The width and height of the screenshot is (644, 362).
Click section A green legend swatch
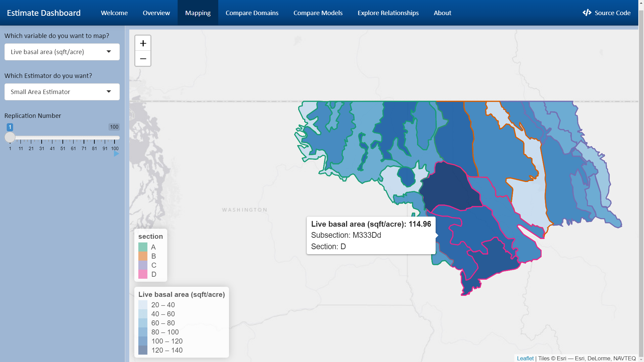(x=143, y=247)
